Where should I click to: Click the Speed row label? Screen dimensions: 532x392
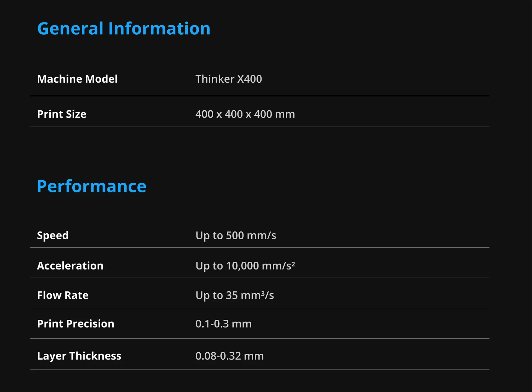pos(53,235)
